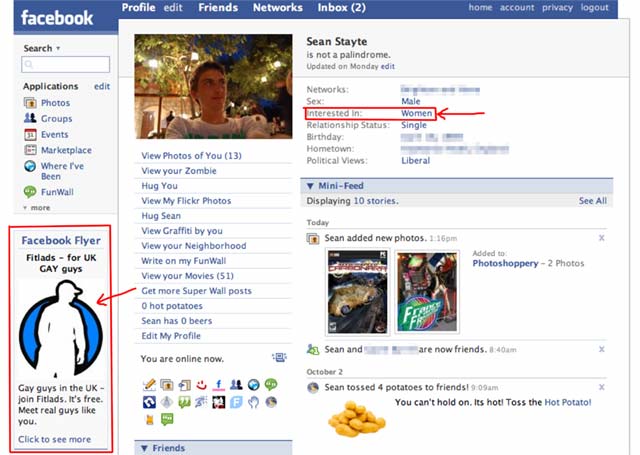Click 'Edit My Profile' link
The height and width of the screenshot is (455, 640).
pyautogui.click(x=171, y=336)
